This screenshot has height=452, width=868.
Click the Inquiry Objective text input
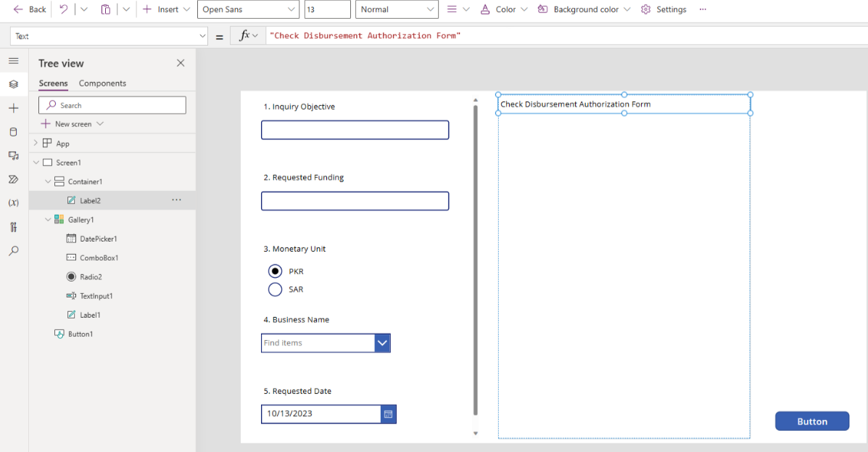355,130
